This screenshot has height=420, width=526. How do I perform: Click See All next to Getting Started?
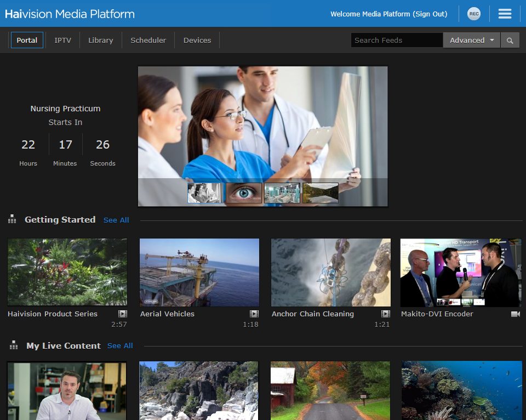[116, 220]
